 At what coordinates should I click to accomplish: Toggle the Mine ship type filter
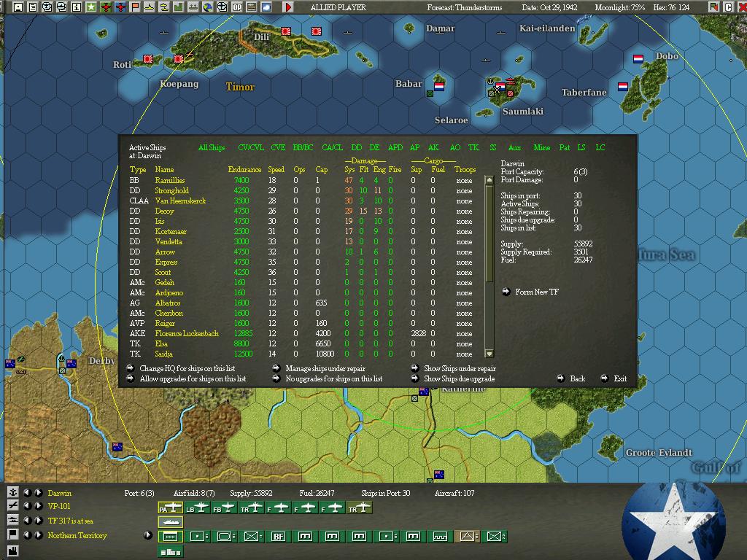click(x=542, y=147)
